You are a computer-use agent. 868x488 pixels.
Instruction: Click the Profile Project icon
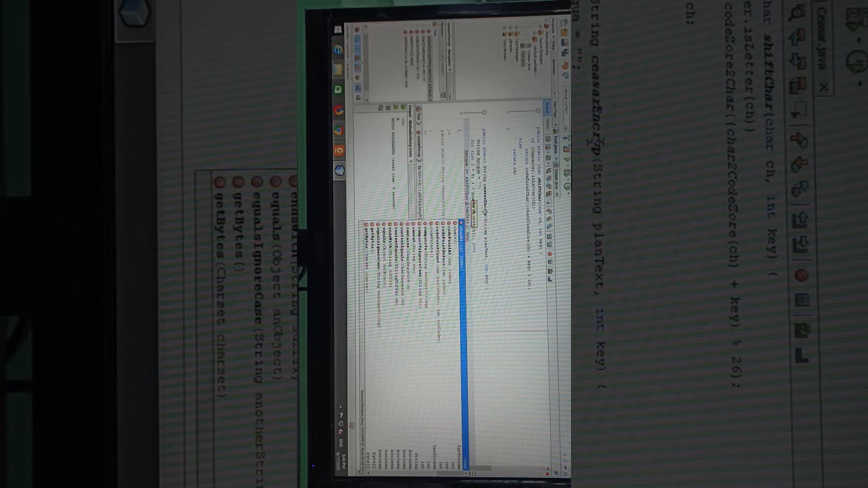[567, 186]
